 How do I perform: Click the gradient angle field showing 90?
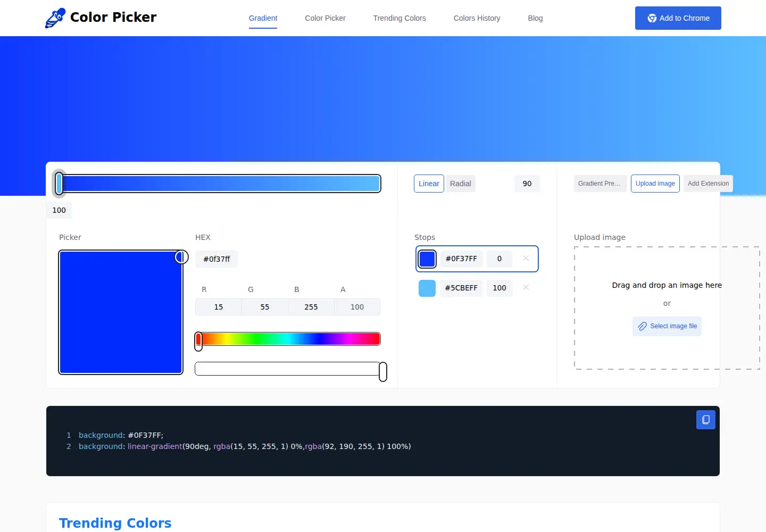pyautogui.click(x=527, y=184)
